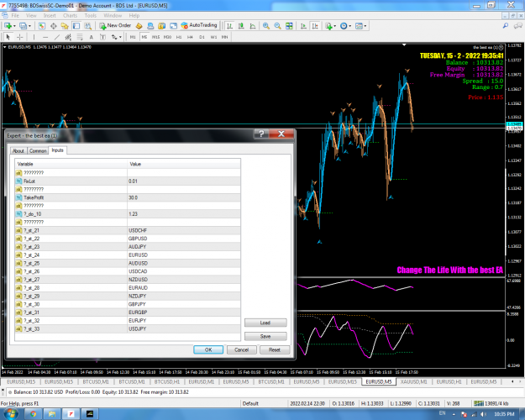Select the TakeProfit value 30.0 cell
Viewport: 525px width, 420px height.
click(x=183, y=197)
